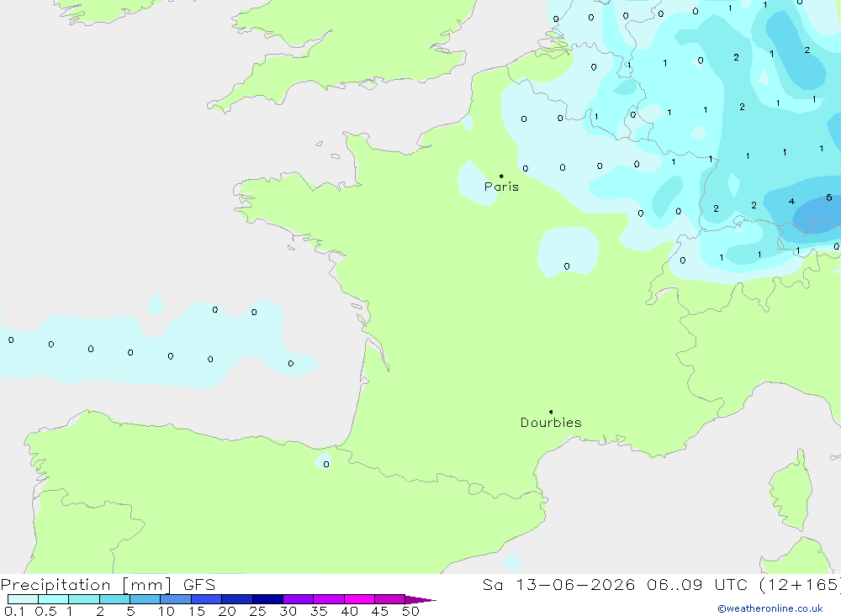Click the forecast date 'Sa 13-06-2026' text
The width and height of the screenshot is (841, 616).
(x=558, y=585)
